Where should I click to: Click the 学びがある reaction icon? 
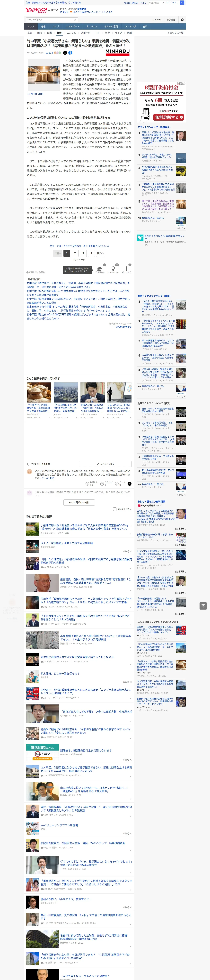click(x=100, y=269)
